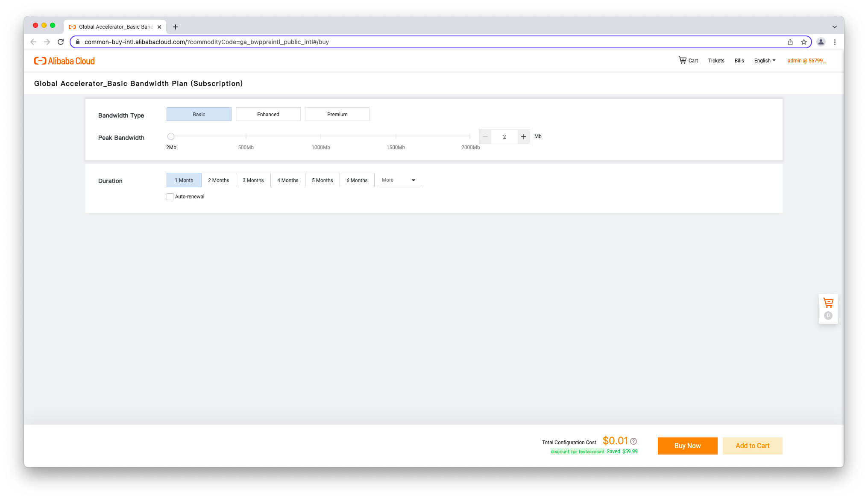Click the Peak Bandwidth slider handle
868x499 pixels.
tap(171, 136)
